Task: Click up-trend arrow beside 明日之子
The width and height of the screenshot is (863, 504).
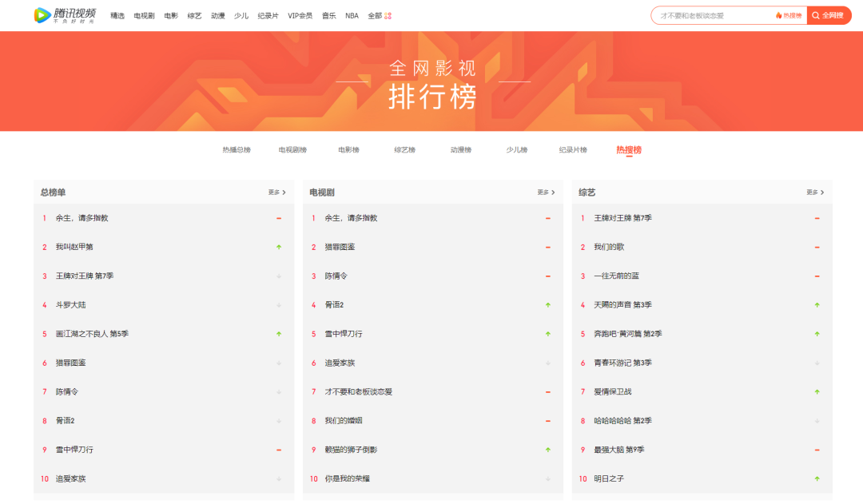Action: 817,478
